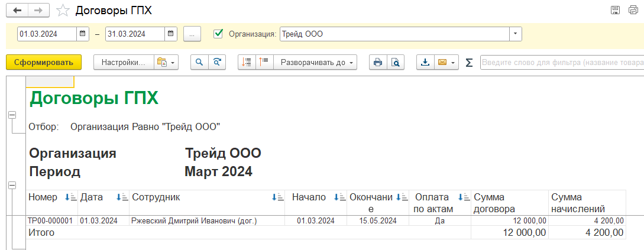This screenshot has width=644, height=250.
Task: Click the Март 2024 period value
Action: click(218, 171)
